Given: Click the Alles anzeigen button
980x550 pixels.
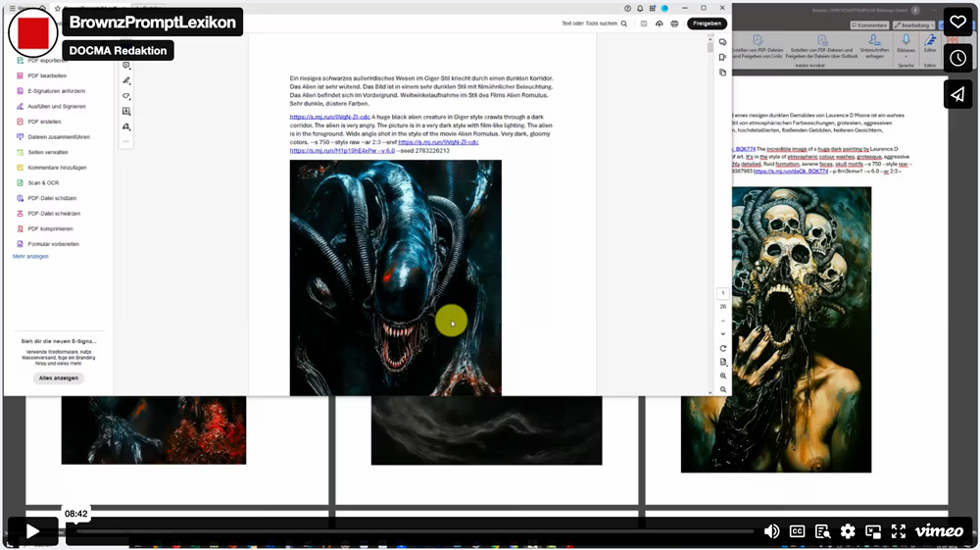Looking at the screenshot, I should (x=59, y=377).
